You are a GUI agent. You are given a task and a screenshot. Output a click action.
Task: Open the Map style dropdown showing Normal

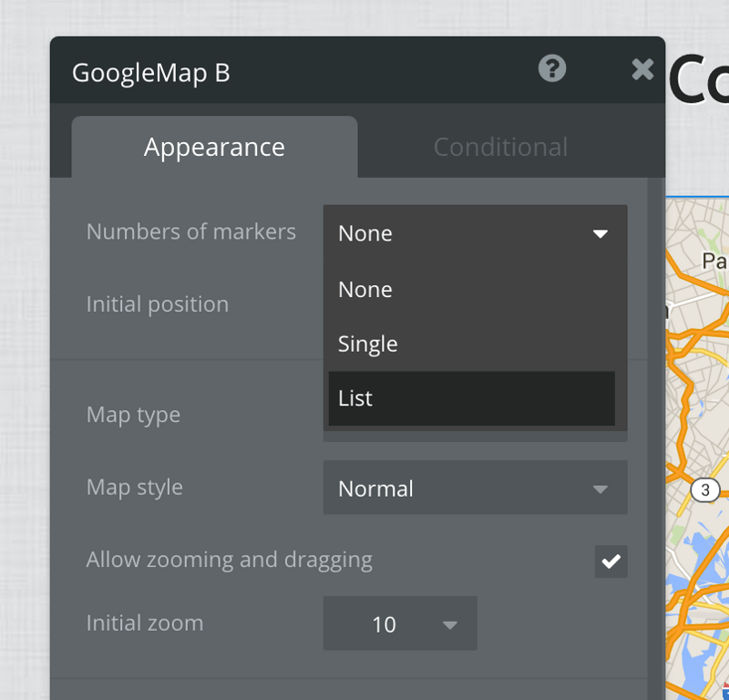tap(475, 488)
